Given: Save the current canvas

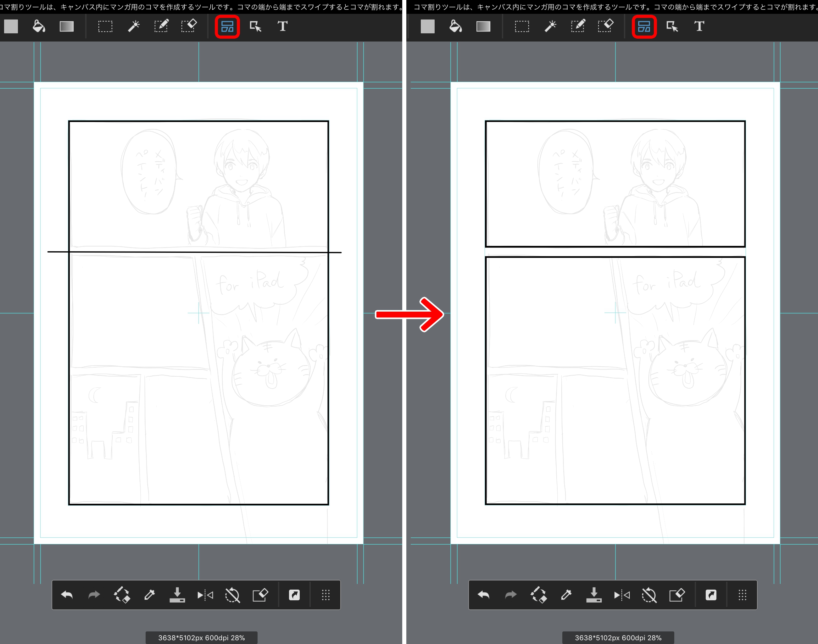Looking at the screenshot, I should point(178,595).
